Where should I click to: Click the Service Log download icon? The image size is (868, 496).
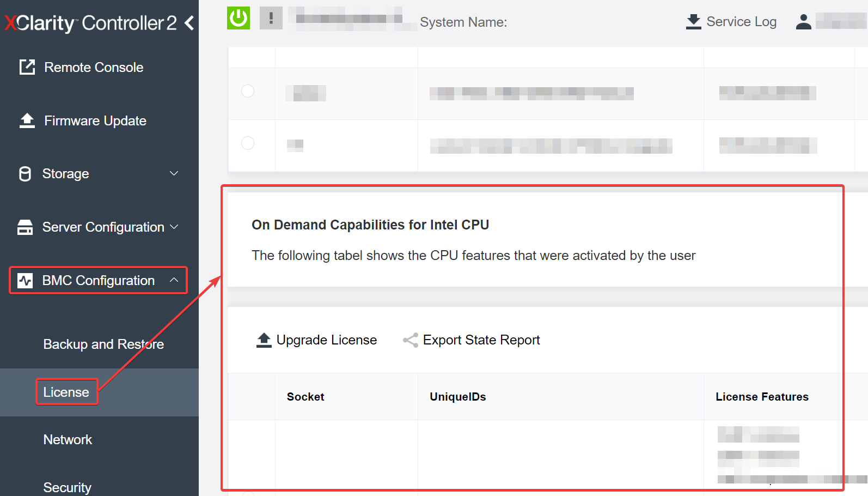pos(693,22)
